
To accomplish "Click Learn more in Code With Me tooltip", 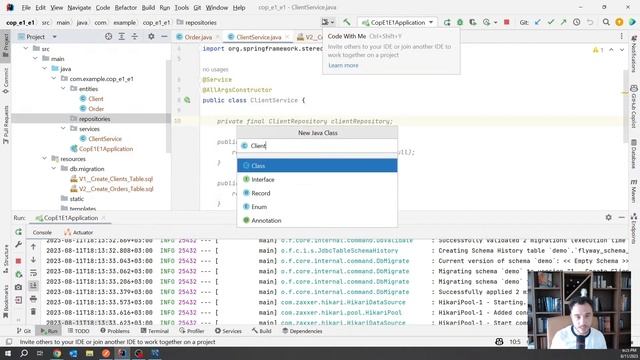I will pos(343,65).
